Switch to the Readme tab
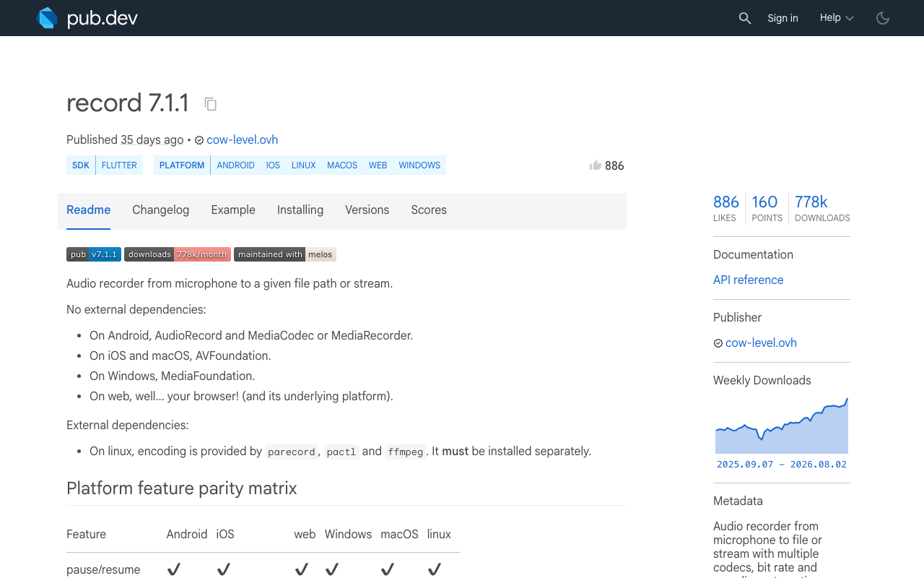 tap(88, 210)
